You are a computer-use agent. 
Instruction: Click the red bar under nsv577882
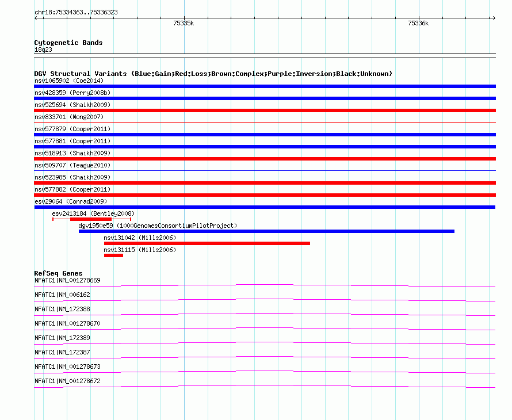pyautogui.click(x=265, y=195)
